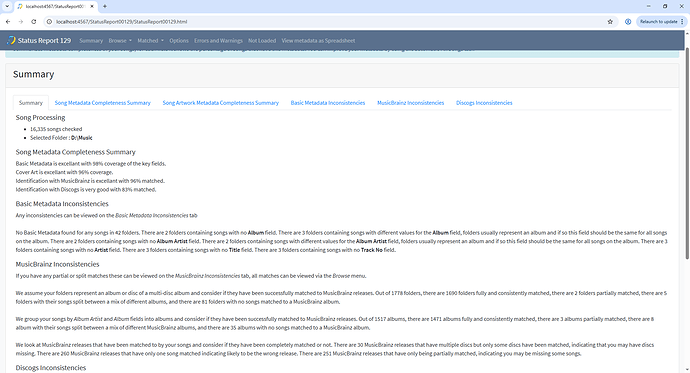Open Errors and Warnings in the navbar

point(218,40)
